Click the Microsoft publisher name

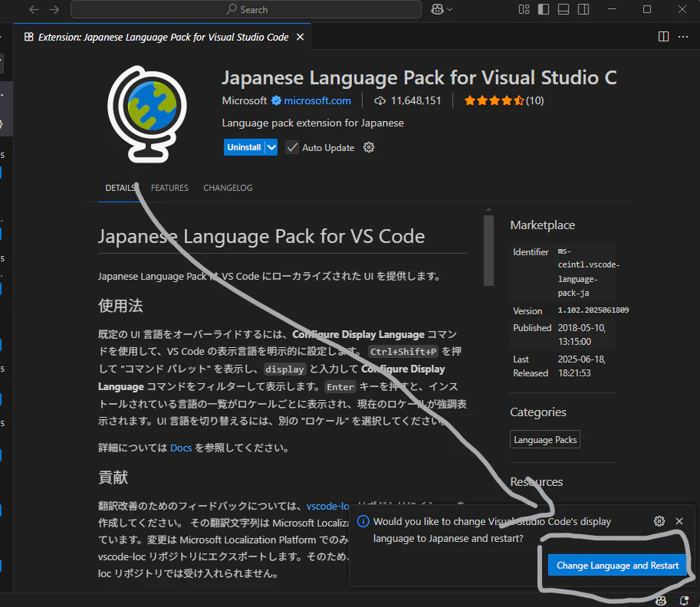click(x=245, y=101)
